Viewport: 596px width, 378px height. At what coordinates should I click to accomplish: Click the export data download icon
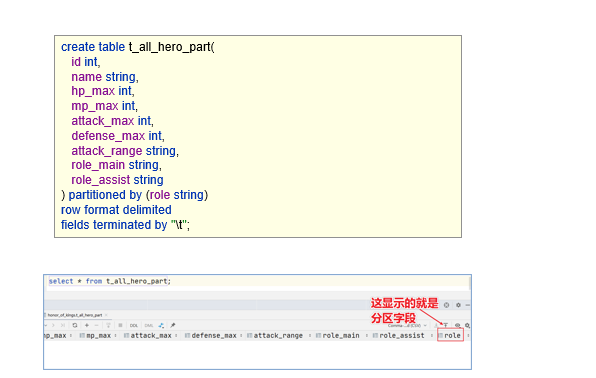436,325
